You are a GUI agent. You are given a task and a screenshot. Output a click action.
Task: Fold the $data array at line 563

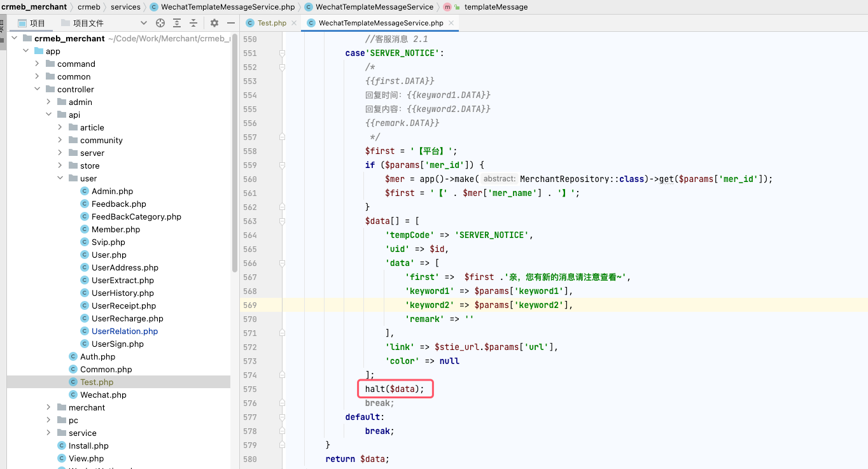pyautogui.click(x=282, y=221)
